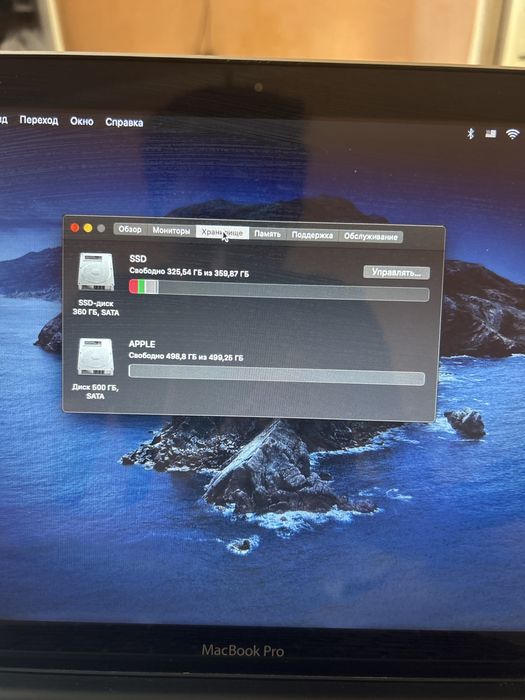525x700 pixels.
Task: Click the Bluetooth icon in menu bar
Action: 470,133
